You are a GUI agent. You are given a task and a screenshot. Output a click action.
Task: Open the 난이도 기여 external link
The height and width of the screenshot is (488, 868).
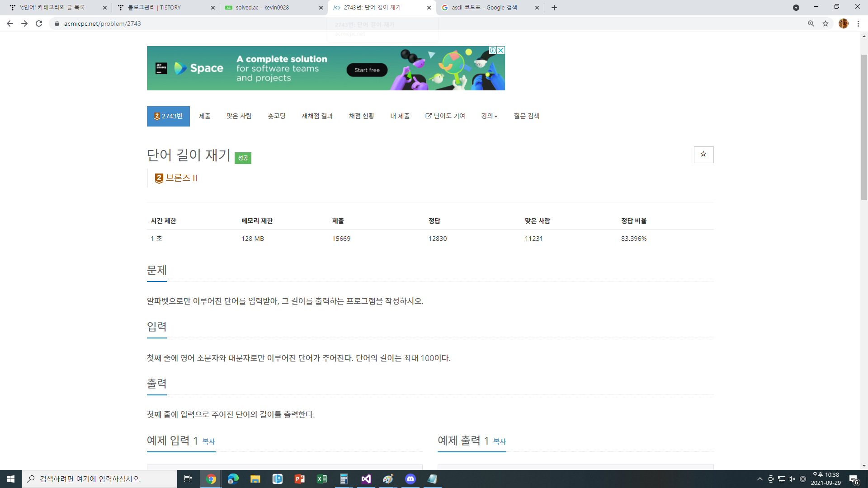(445, 116)
